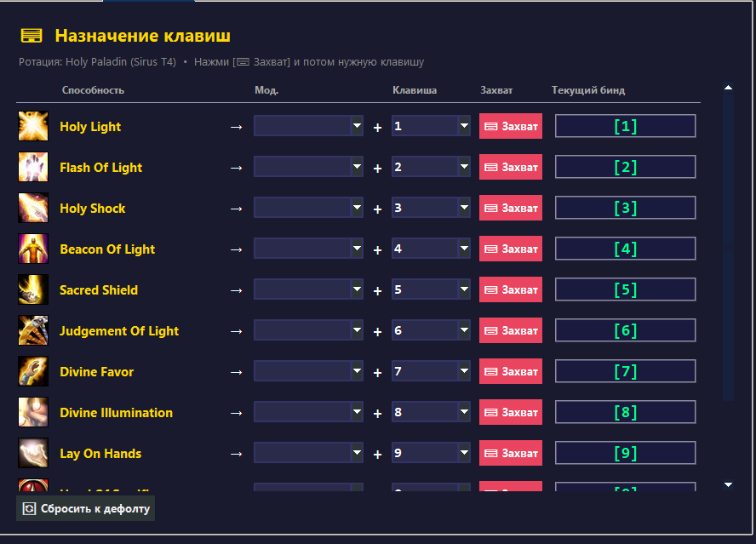The height and width of the screenshot is (544, 756).
Task: Click Захват button for Flash Of Light
Action: tap(511, 167)
